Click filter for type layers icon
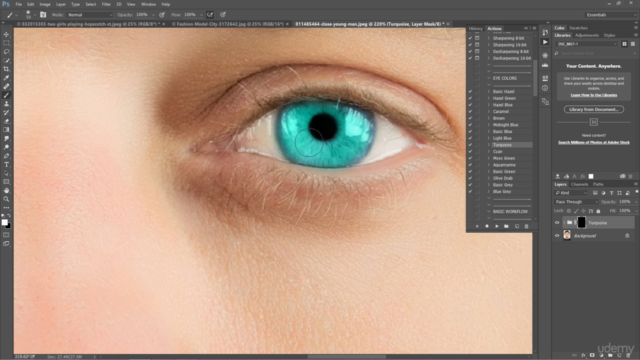This screenshot has width=640, height=360. 611,193
